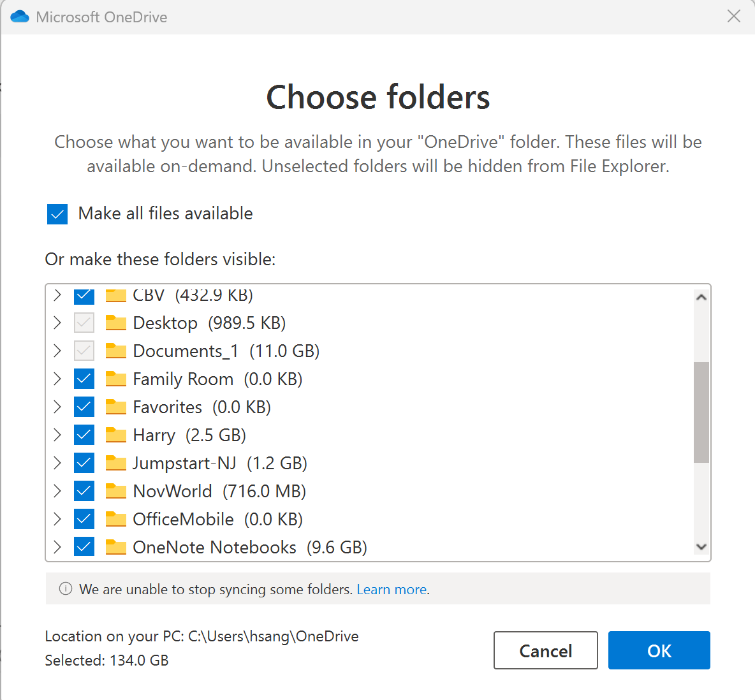Click the Family Room folder icon
The height and width of the screenshot is (700, 755).
(115, 379)
